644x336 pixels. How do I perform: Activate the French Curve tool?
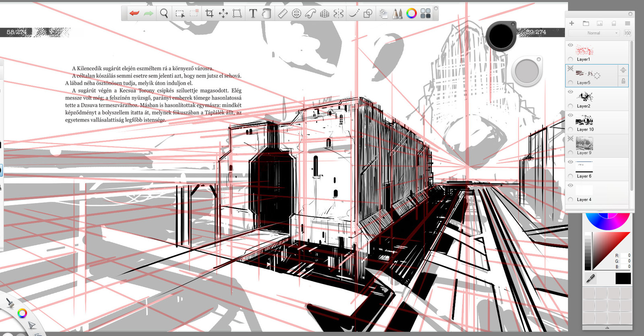click(x=310, y=13)
